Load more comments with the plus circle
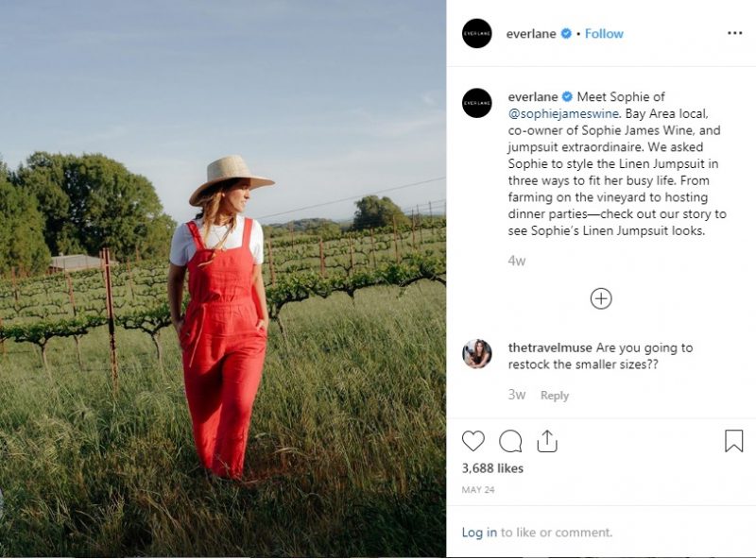The height and width of the screenshot is (559, 756). pos(601,298)
